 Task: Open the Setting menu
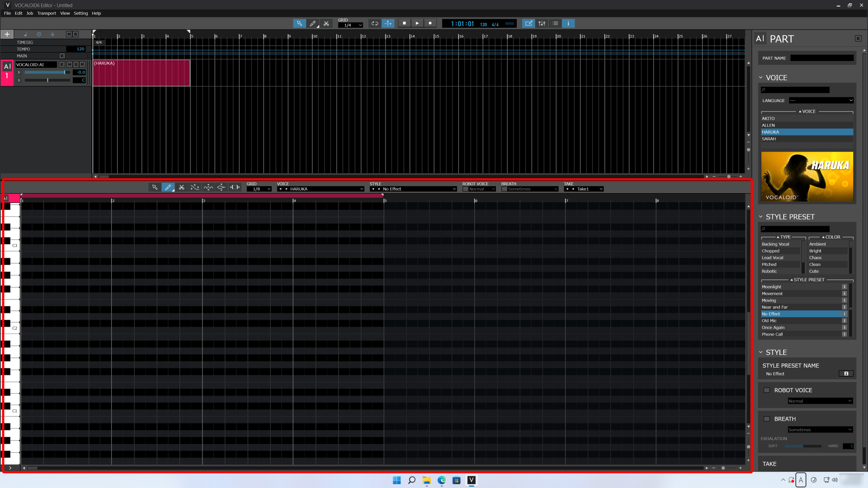click(81, 13)
